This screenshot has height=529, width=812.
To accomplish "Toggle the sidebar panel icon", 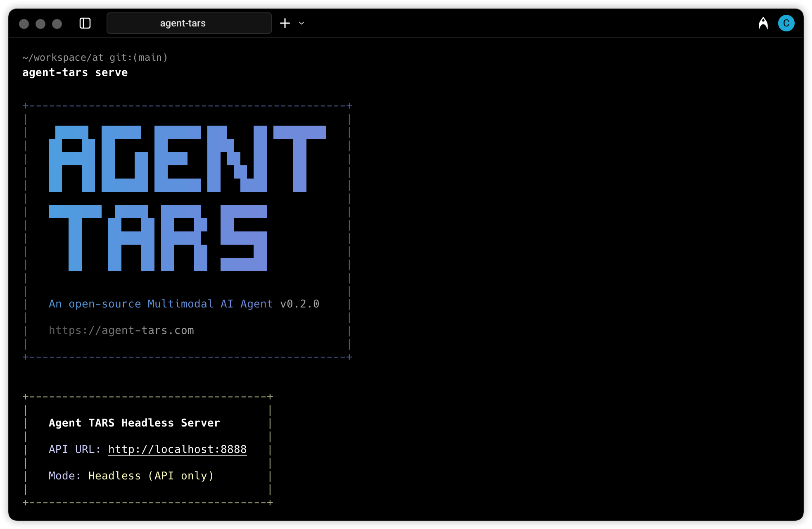I will coord(85,23).
